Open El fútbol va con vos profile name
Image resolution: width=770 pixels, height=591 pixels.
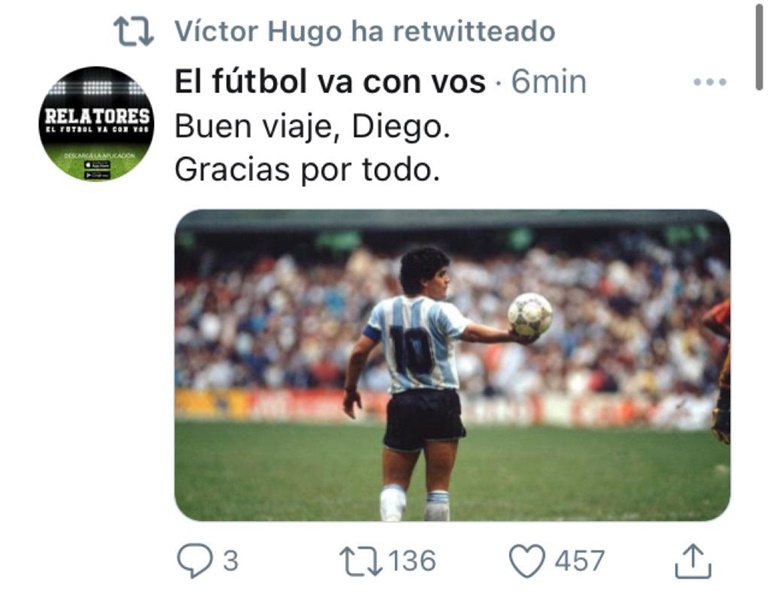point(330,82)
